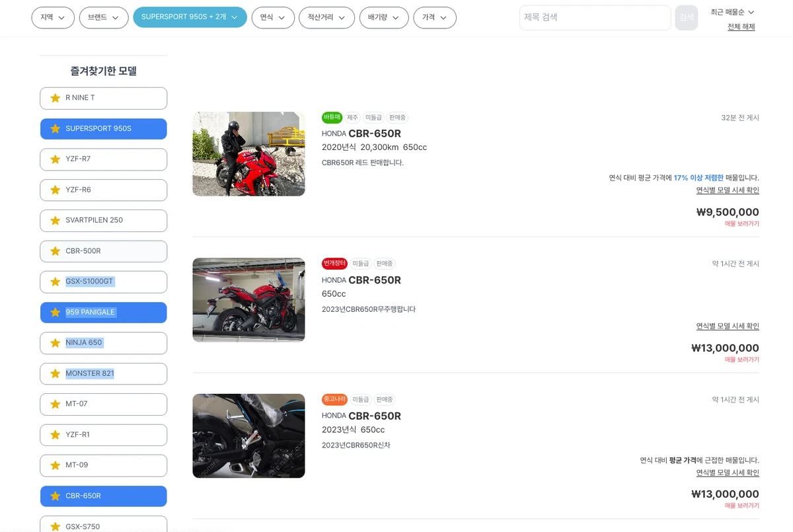Click 전체 해제 to clear all filters
Viewport: 793px width, 532px height.
click(x=741, y=27)
